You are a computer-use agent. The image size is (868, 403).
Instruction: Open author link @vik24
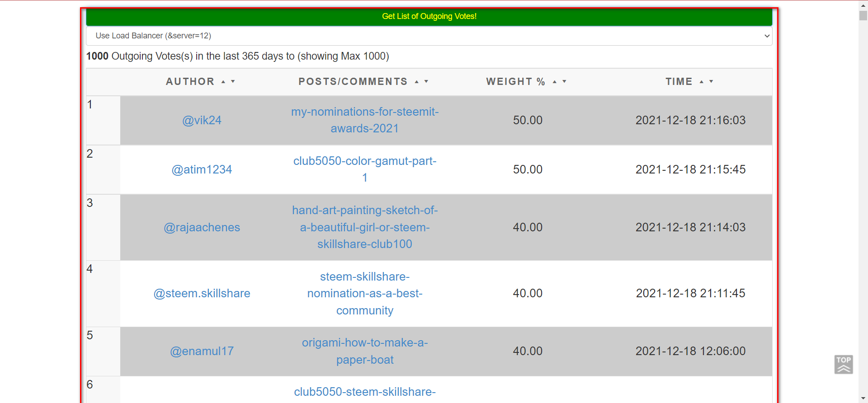click(202, 120)
